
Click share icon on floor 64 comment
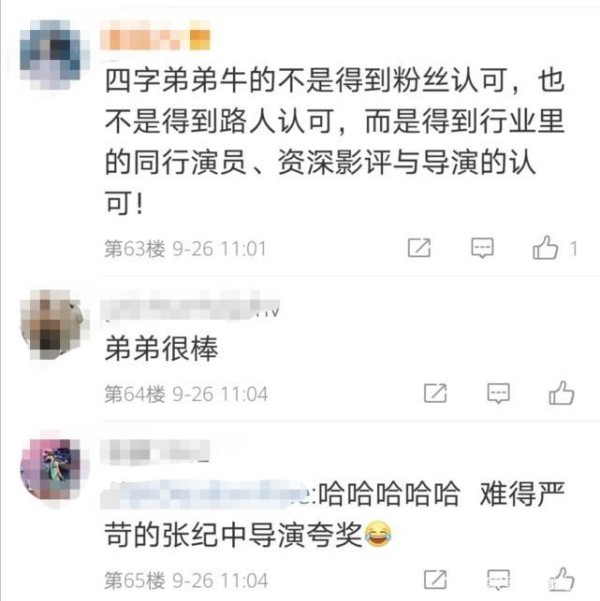pos(435,393)
